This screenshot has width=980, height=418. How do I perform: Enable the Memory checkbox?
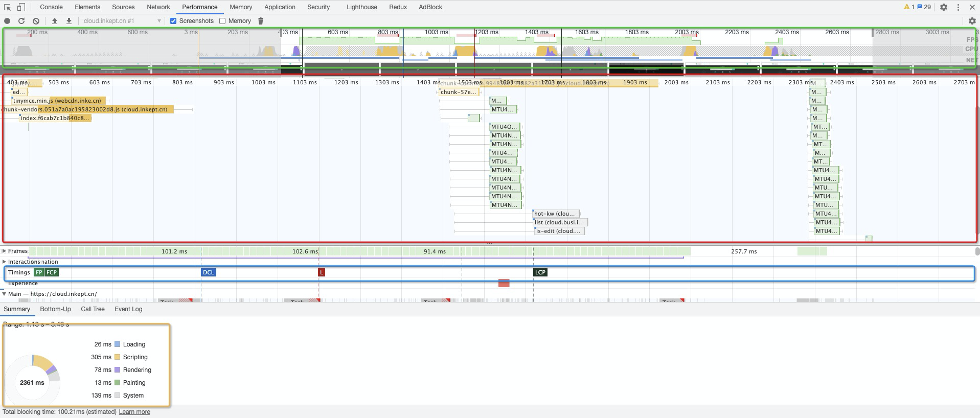click(x=222, y=21)
